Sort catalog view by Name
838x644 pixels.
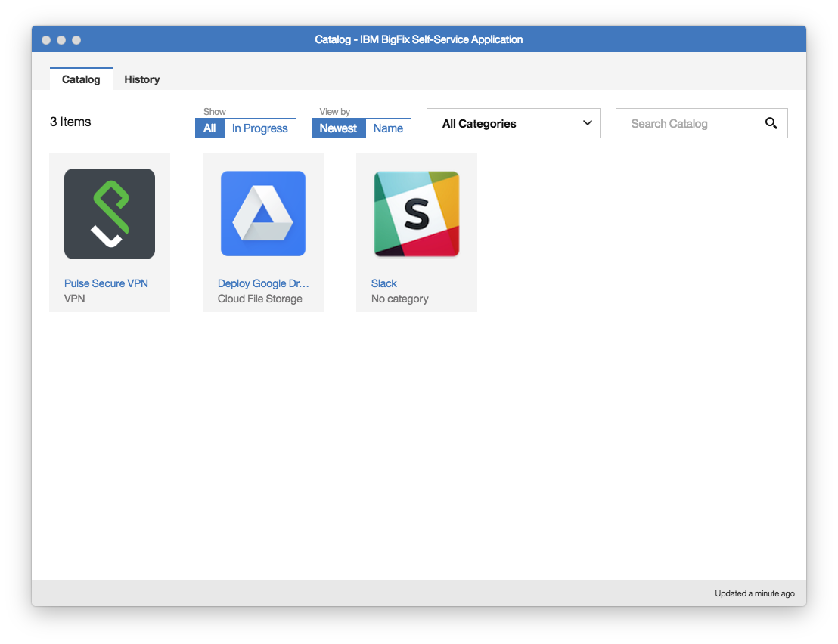(x=388, y=128)
